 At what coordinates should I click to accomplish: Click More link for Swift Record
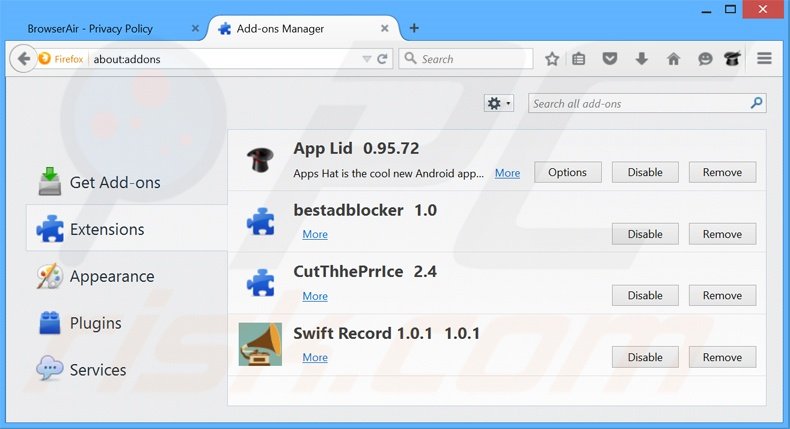point(315,357)
